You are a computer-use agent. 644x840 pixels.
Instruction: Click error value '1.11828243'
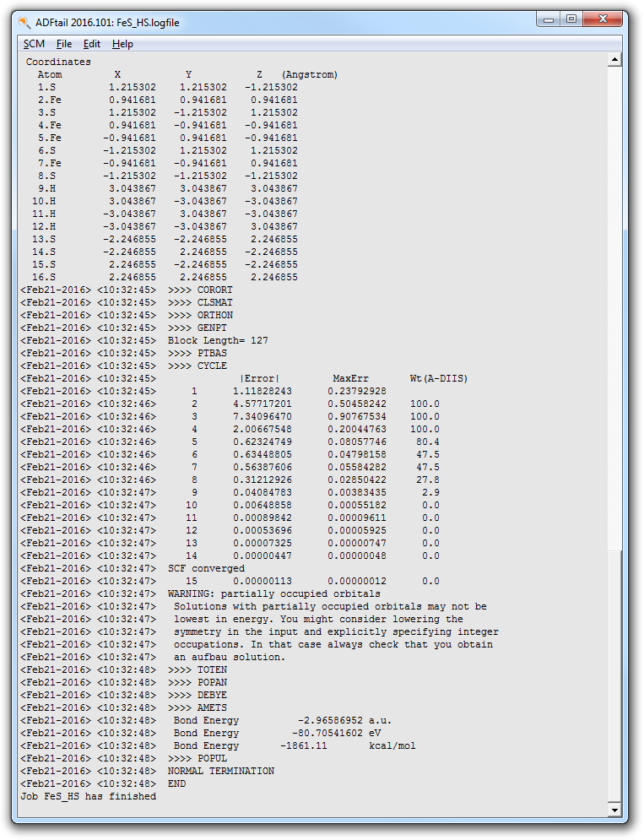(x=262, y=392)
